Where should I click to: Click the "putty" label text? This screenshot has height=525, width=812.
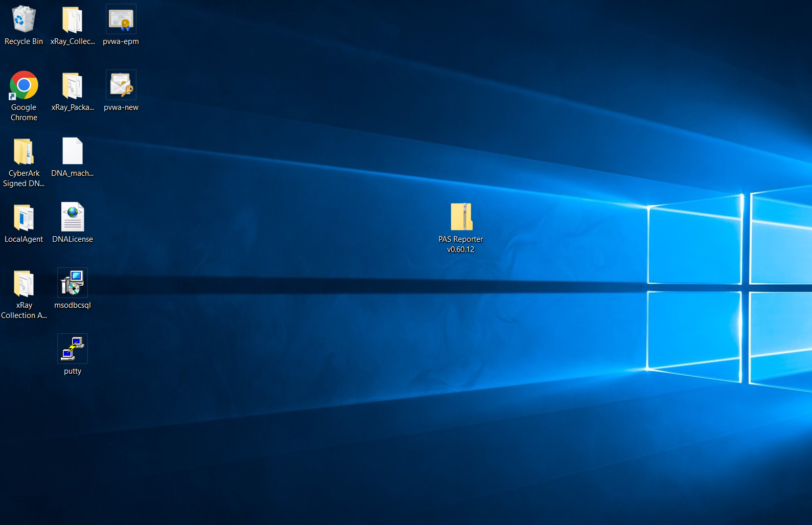tap(73, 371)
